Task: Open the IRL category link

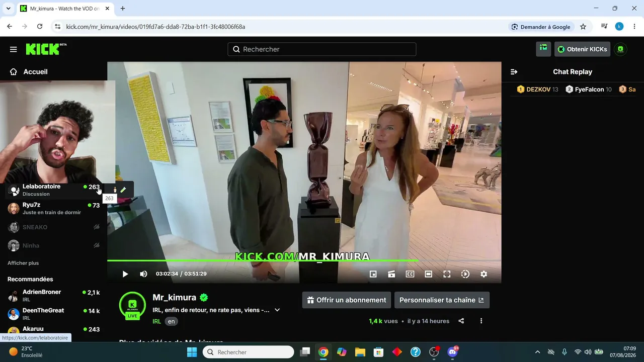Action: [x=156, y=321]
